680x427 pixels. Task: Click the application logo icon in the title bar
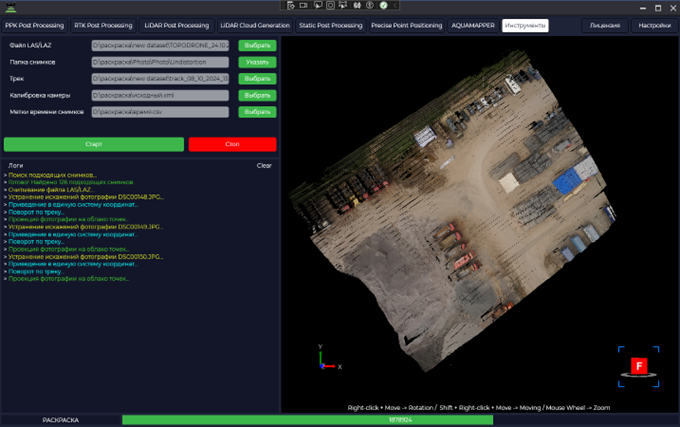pos(10,7)
